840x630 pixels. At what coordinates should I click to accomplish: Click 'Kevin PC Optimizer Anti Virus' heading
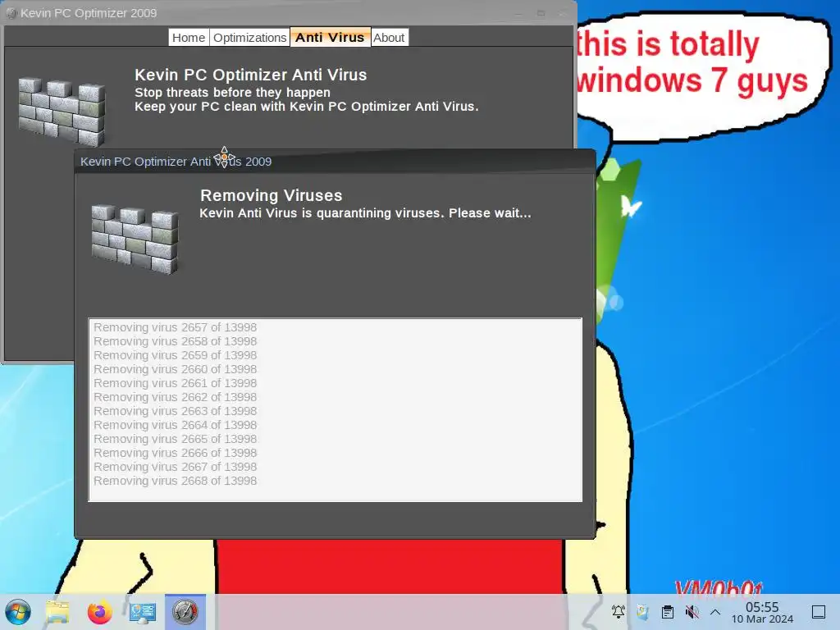click(251, 75)
